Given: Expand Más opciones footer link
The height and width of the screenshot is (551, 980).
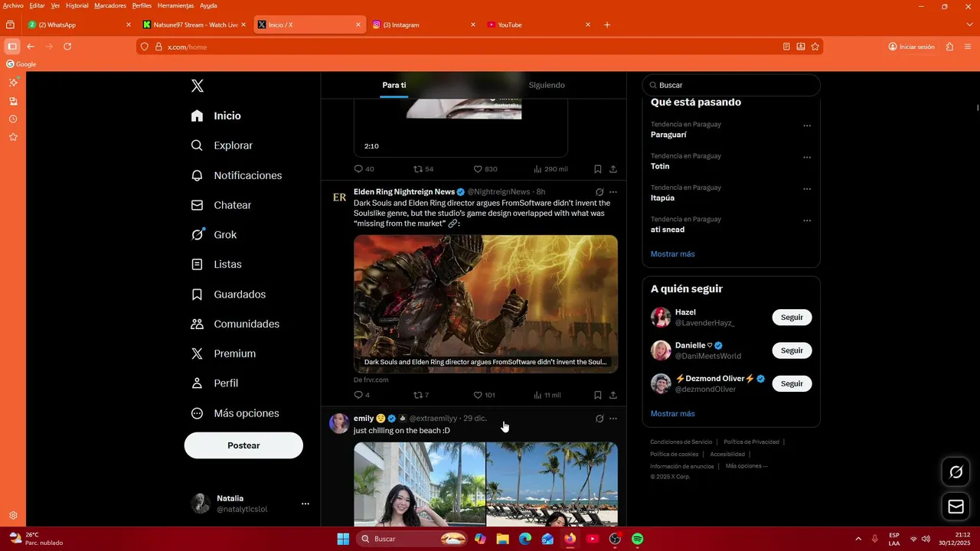Looking at the screenshot, I should click(x=746, y=466).
